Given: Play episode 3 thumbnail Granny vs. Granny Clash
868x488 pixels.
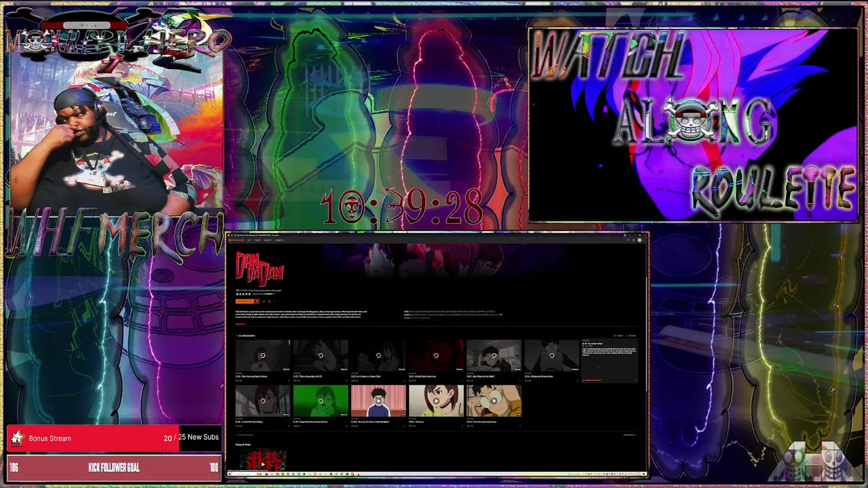Looking at the screenshot, I should (378, 356).
